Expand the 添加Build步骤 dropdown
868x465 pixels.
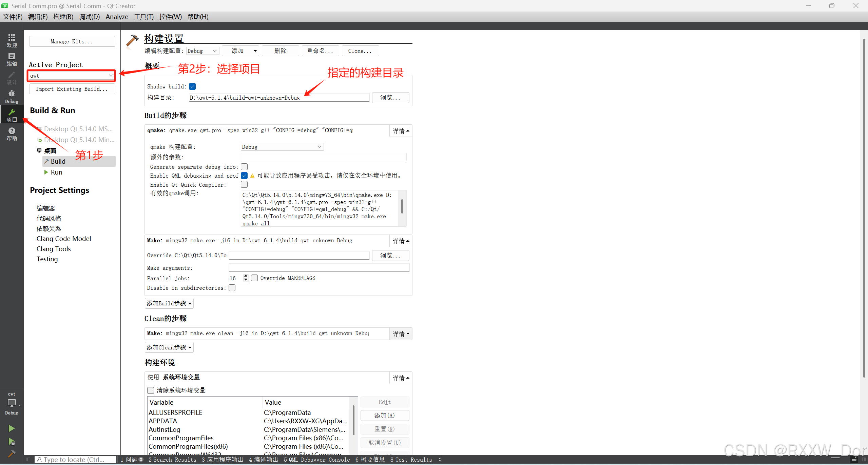point(169,303)
